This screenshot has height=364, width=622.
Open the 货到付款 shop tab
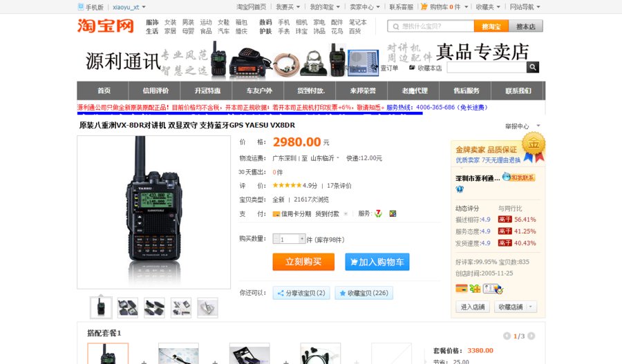pyautogui.click(x=310, y=90)
